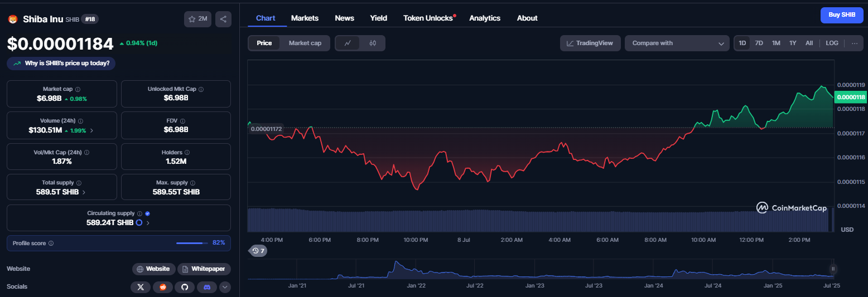This screenshot has width=868, height=297.
Task: Click the history events badge showing 7
Action: [258, 251]
